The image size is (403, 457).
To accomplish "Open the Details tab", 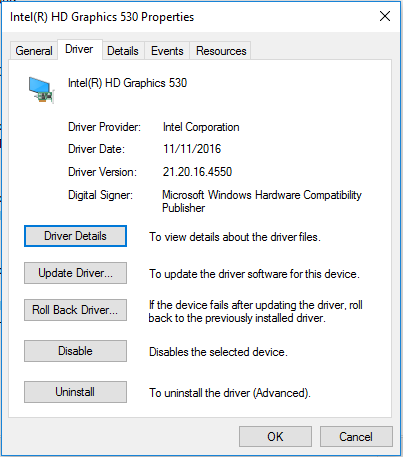I will click(x=123, y=51).
